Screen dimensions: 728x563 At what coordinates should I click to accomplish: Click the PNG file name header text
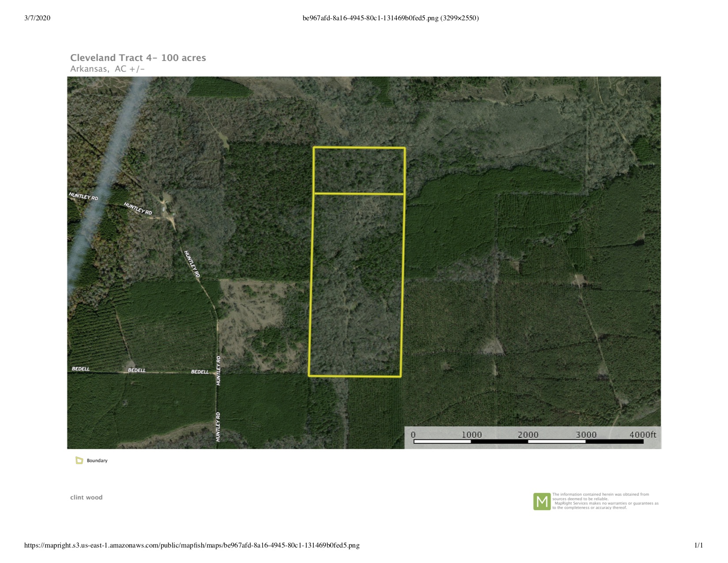[x=390, y=18]
